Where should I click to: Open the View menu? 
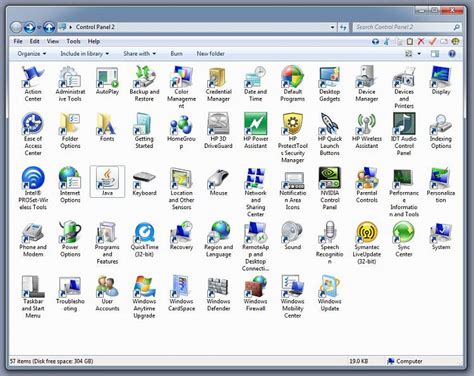tap(53, 41)
